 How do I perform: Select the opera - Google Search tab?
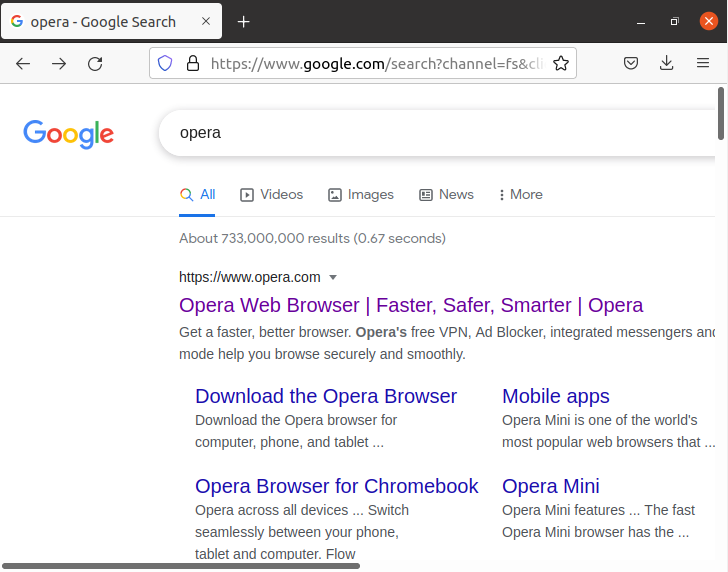coord(111,21)
